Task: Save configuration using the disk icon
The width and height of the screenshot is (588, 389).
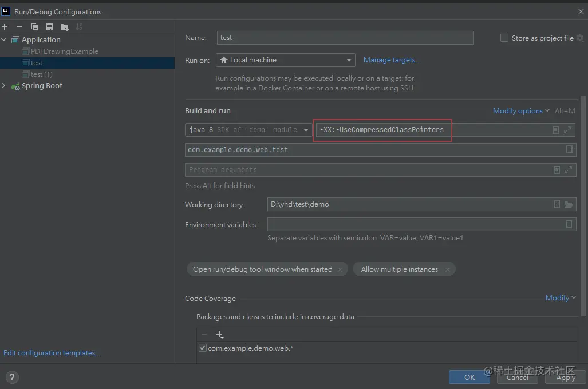Action: (49, 27)
